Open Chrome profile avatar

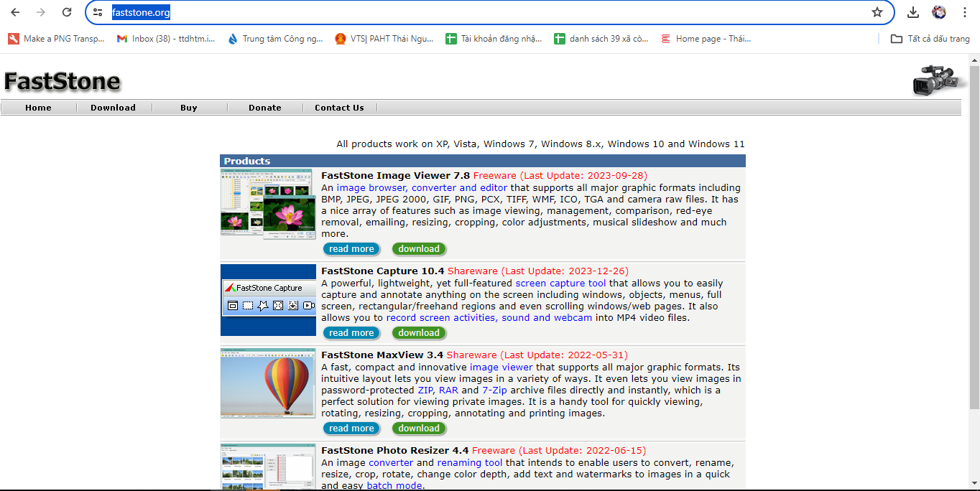point(939,12)
